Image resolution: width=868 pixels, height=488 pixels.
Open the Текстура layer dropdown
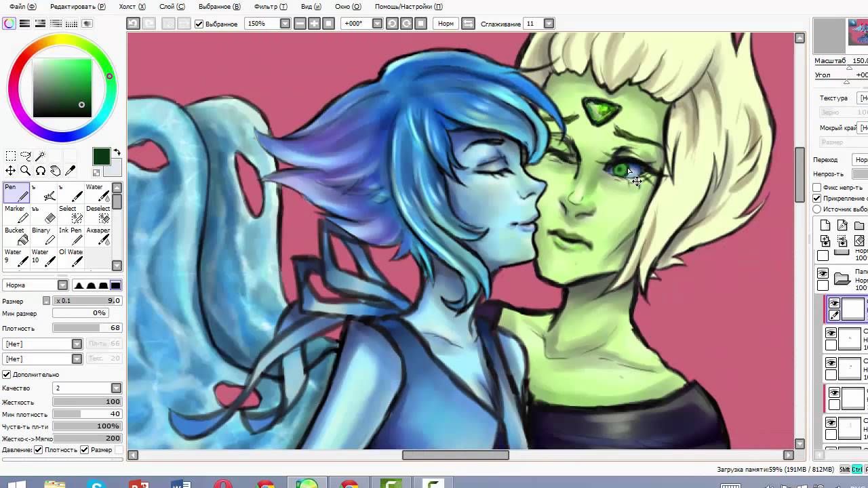point(863,98)
